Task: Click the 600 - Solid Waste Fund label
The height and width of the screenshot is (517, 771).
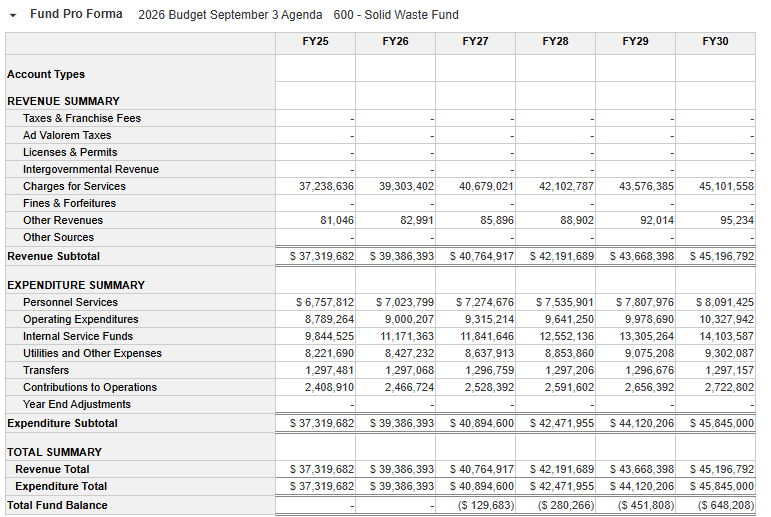Action: 396,15
